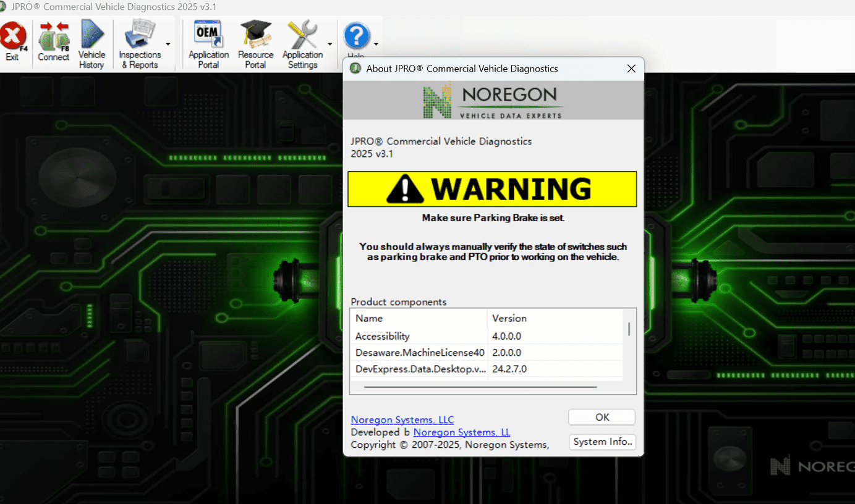Click the Developed by Noregon Systems link
855x504 pixels.
point(461,432)
